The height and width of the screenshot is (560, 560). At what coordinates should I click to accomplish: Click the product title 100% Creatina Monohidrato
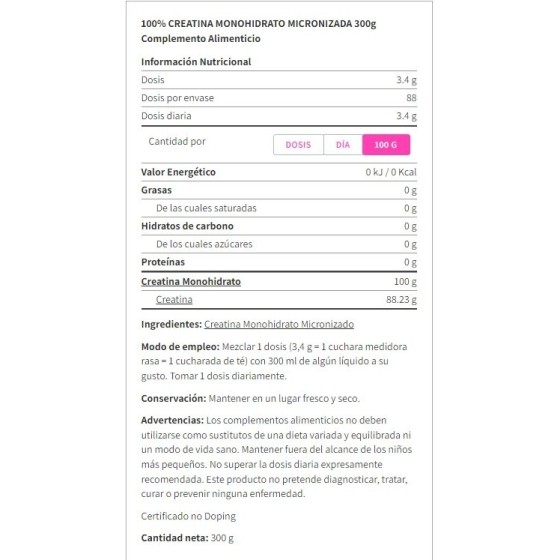pyautogui.click(x=259, y=24)
